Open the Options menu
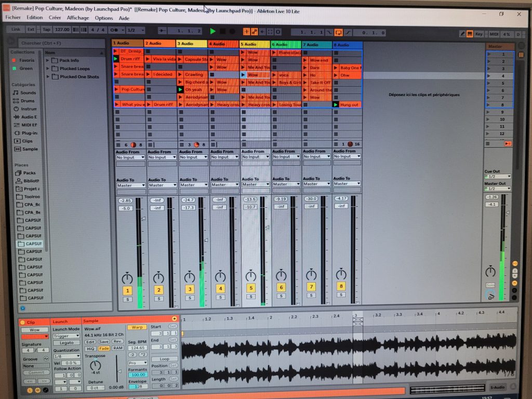 pos(104,18)
